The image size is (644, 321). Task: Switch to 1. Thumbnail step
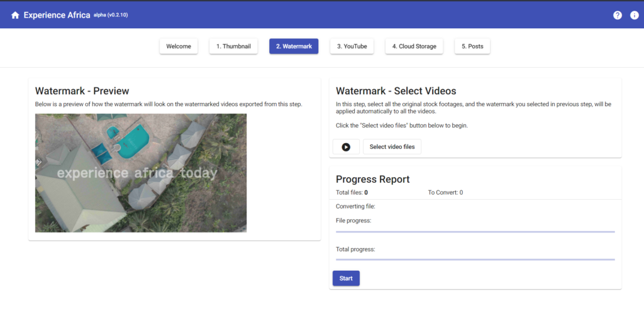tap(233, 46)
